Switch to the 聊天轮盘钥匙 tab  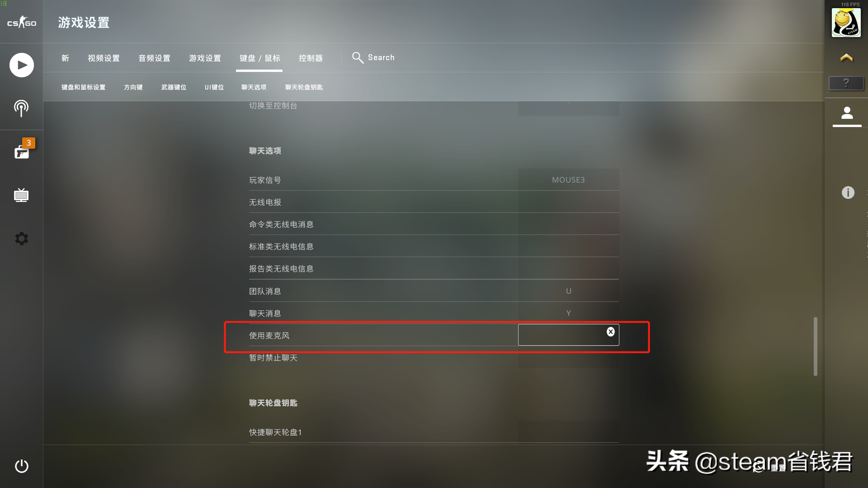tap(304, 87)
